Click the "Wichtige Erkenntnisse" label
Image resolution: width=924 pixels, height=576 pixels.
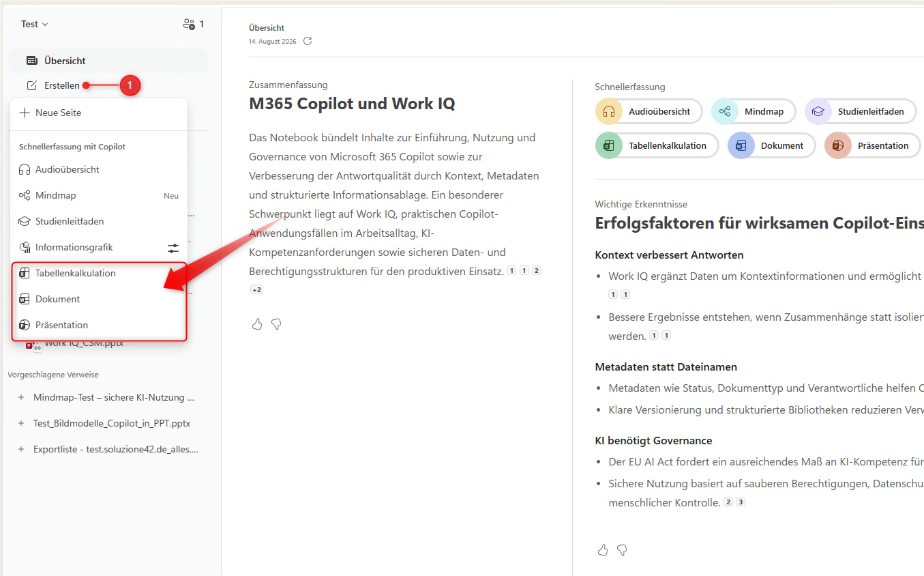tap(641, 204)
